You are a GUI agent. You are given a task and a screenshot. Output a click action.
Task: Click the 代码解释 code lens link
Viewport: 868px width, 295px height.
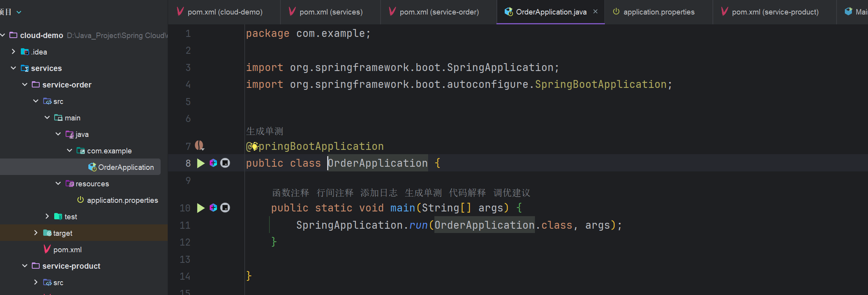(x=467, y=193)
